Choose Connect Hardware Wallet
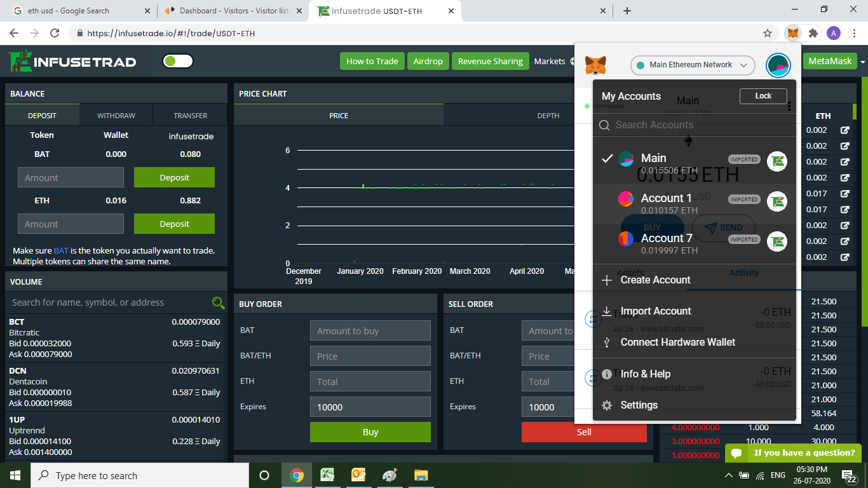Screen dimensions: 868x488 point(695,342)
